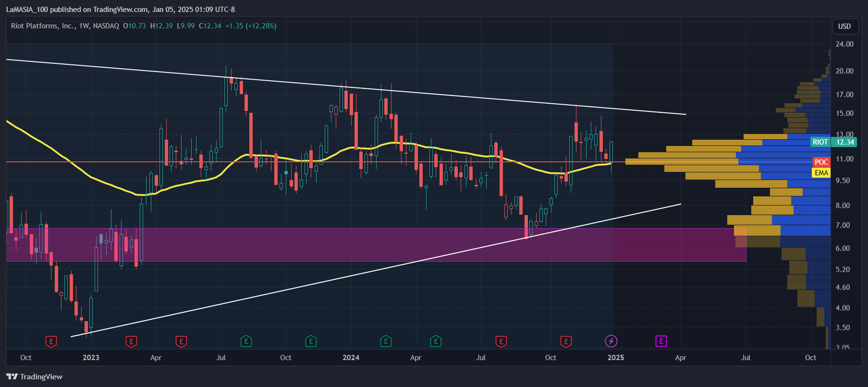Image resolution: width=868 pixels, height=387 pixels.
Task: Click the 6.00 price axis label
Action: coord(843,248)
